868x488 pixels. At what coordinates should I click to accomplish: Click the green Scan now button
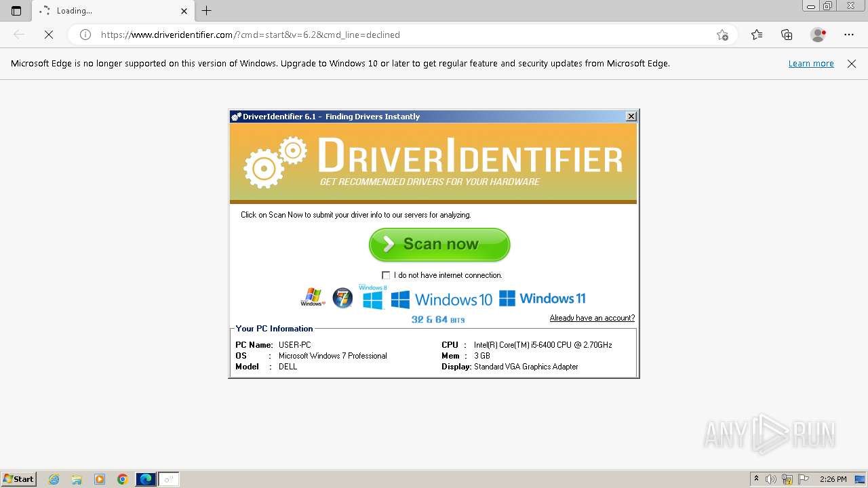coord(439,244)
